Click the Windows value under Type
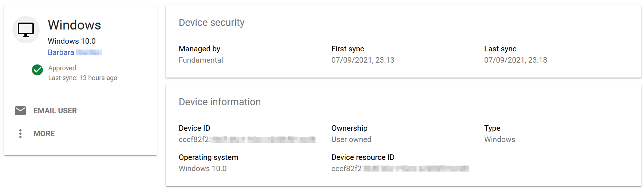Screen dimensions: 644x189 click(x=499, y=139)
